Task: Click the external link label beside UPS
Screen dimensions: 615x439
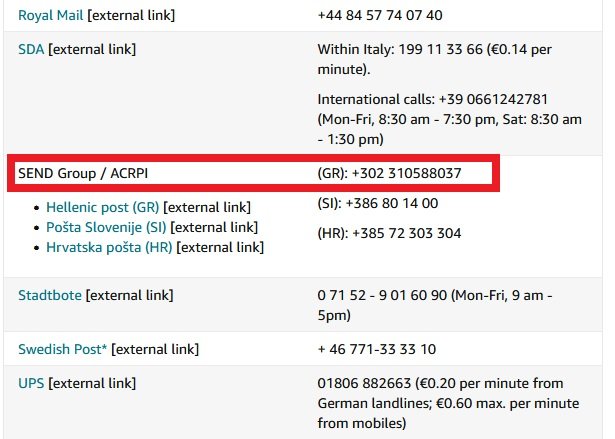Action: tap(92, 383)
